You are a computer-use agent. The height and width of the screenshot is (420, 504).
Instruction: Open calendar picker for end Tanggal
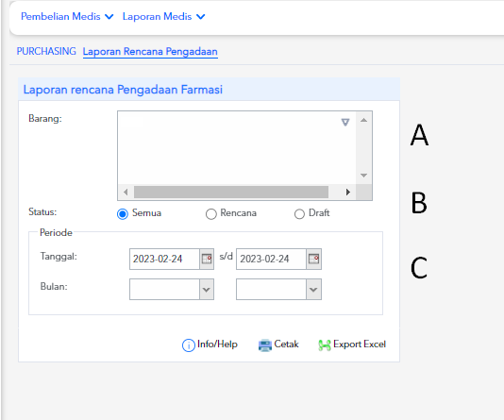click(313, 259)
